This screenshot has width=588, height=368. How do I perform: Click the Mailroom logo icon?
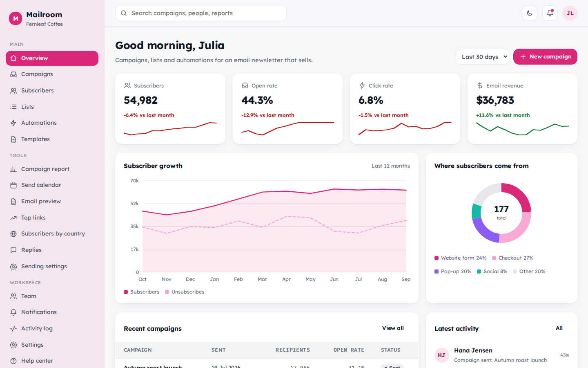click(16, 18)
